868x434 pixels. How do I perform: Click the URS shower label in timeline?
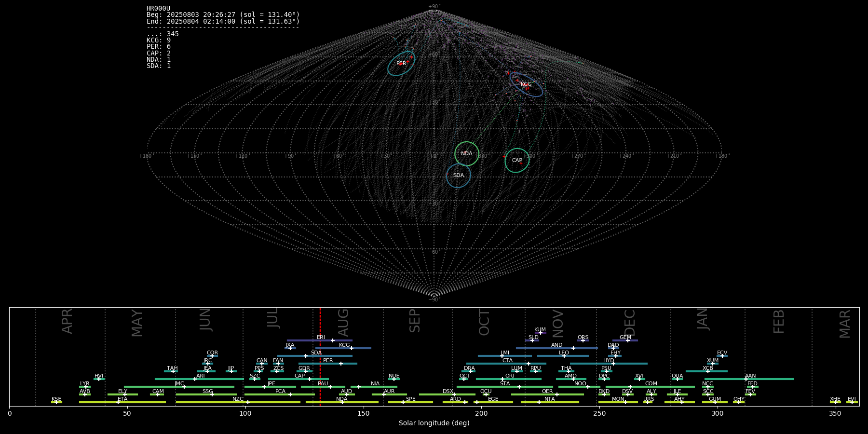649,399
